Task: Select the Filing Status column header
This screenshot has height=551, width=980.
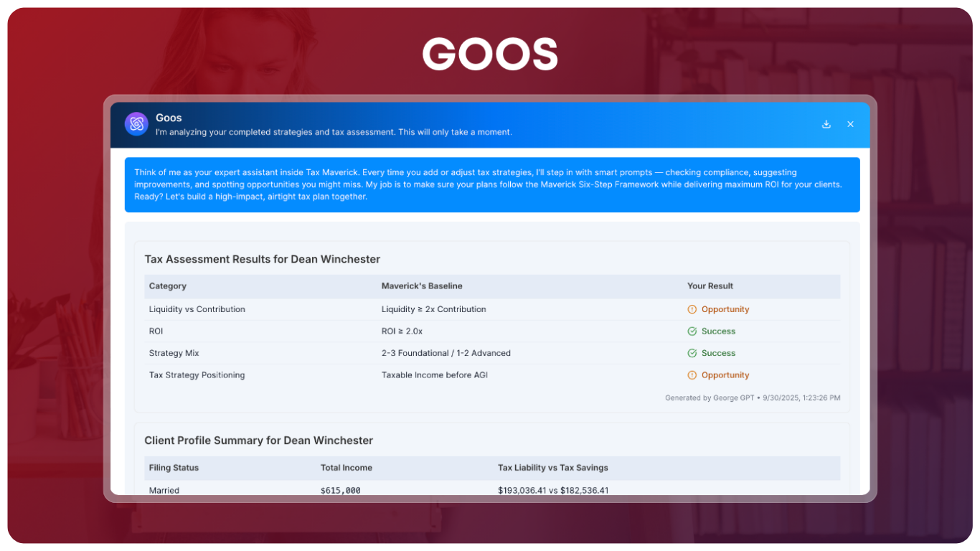Action: point(174,467)
